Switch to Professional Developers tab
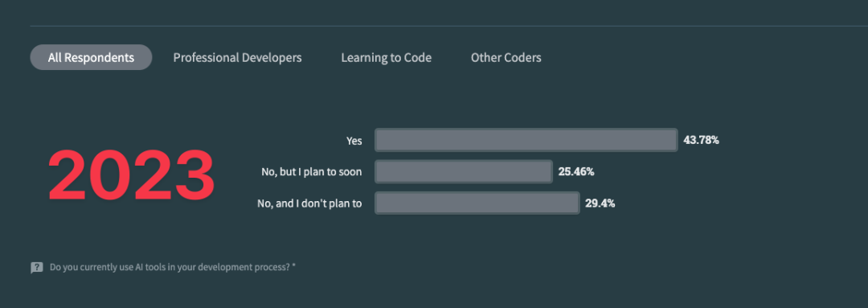Viewport: 868px width, 308px height. 237,58
